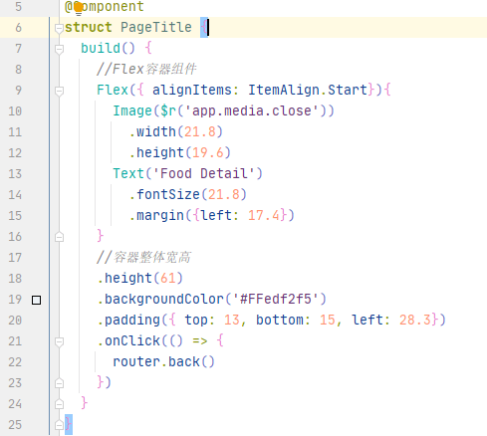
Task: Click the closing brace on line 25
Action: point(68,424)
